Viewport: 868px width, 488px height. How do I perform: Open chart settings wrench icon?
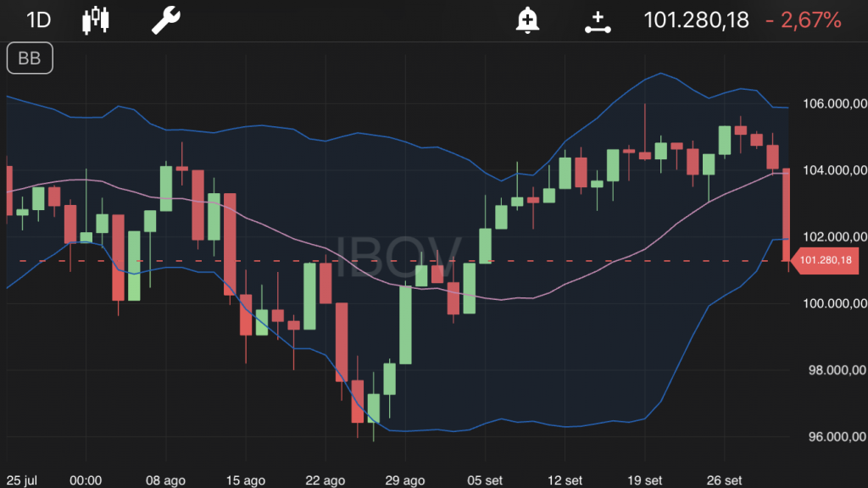pyautogui.click(x=166, y=20)
